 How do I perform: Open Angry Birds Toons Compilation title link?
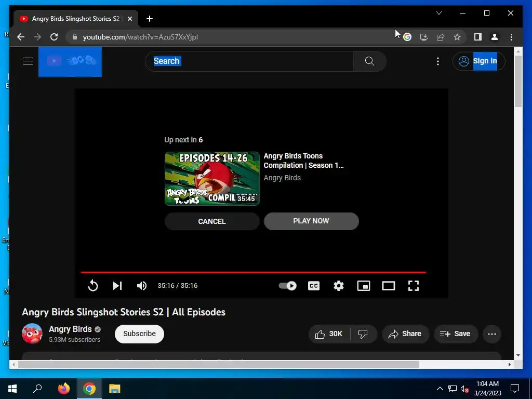(x=303, y=161)
